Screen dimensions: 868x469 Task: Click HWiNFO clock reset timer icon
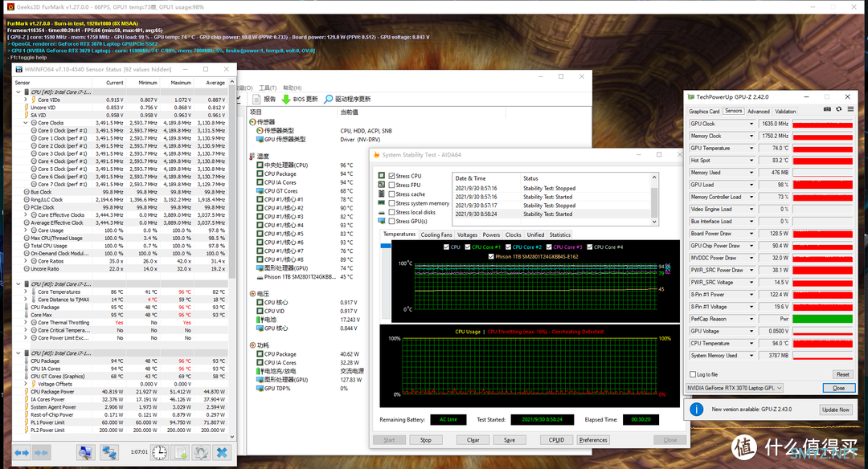(x=159, y=453)
